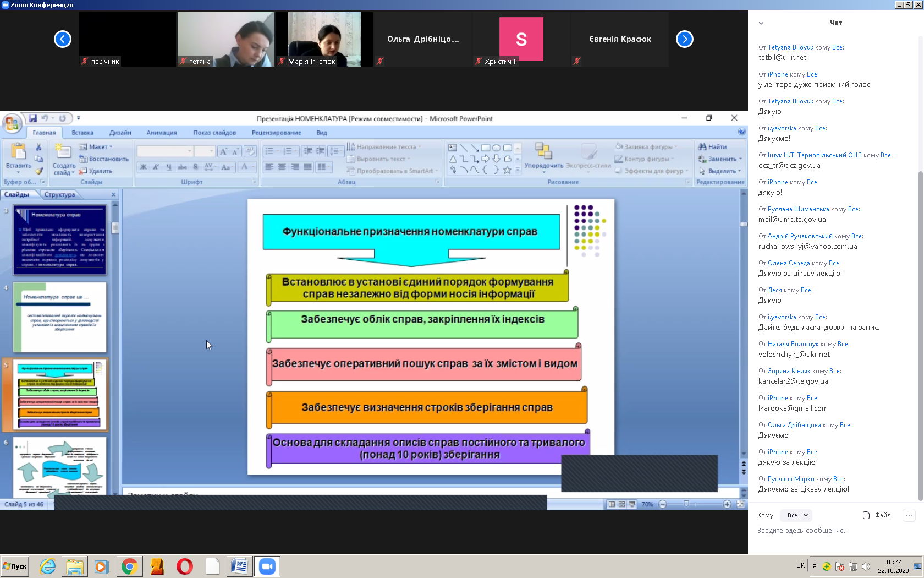This screenshot has height=578, width=924.
Task: Click fit slide to window icon
Action: tap(740, 504)
